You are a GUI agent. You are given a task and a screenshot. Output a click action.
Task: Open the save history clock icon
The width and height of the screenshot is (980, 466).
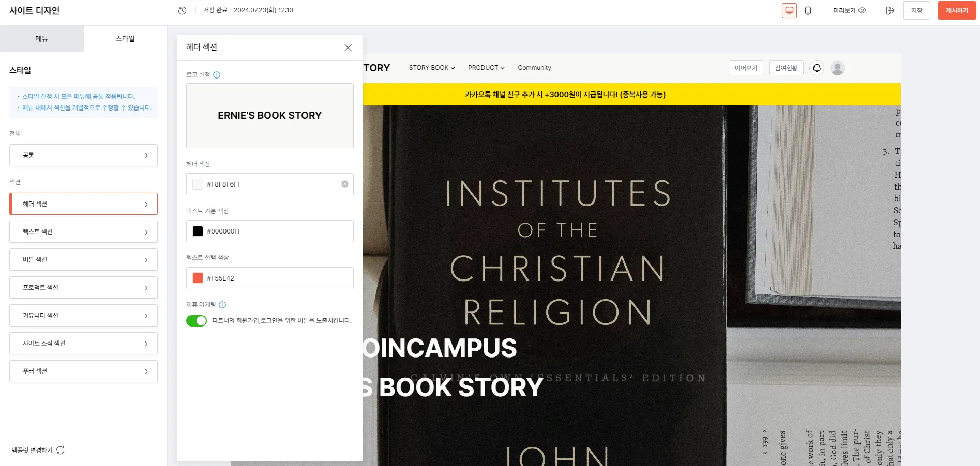coord(182,10)
